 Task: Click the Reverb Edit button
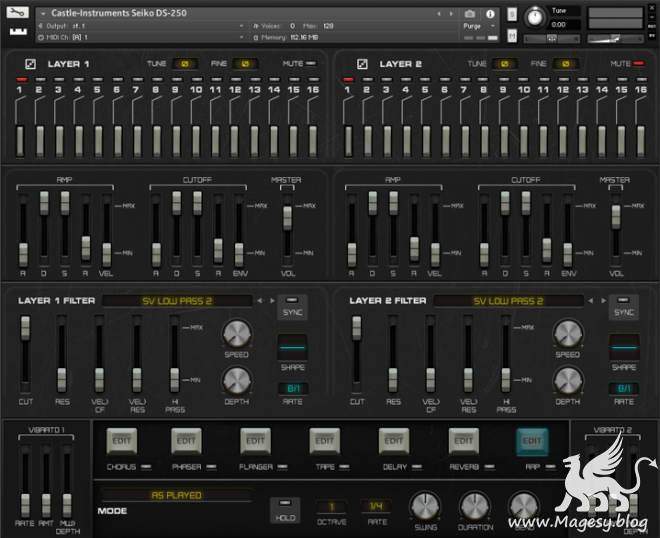[x=463, y=441]
